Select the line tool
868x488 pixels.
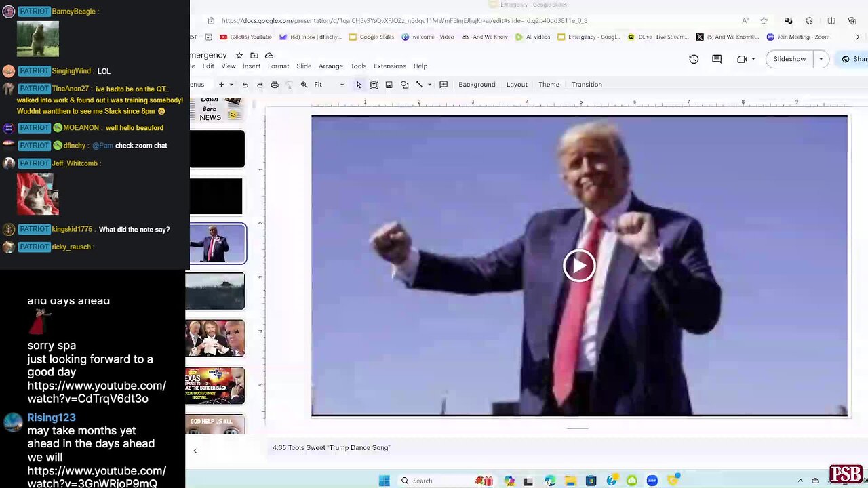(419, 85)
